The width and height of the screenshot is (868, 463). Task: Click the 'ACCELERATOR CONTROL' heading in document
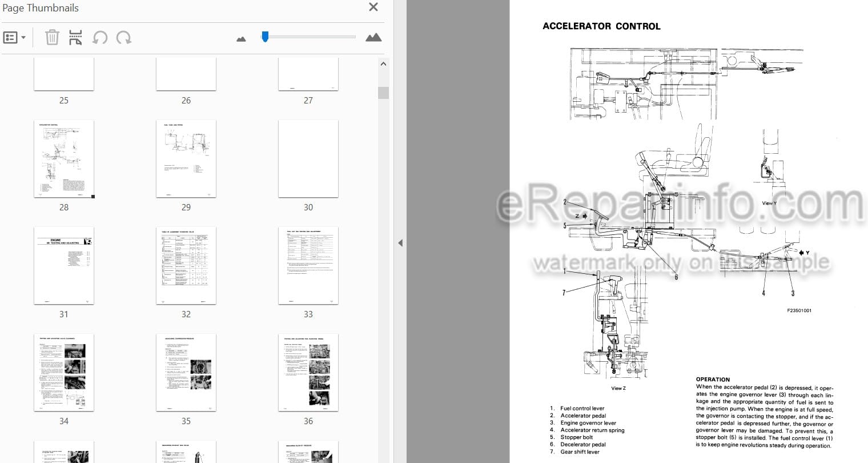pos(601,26)
